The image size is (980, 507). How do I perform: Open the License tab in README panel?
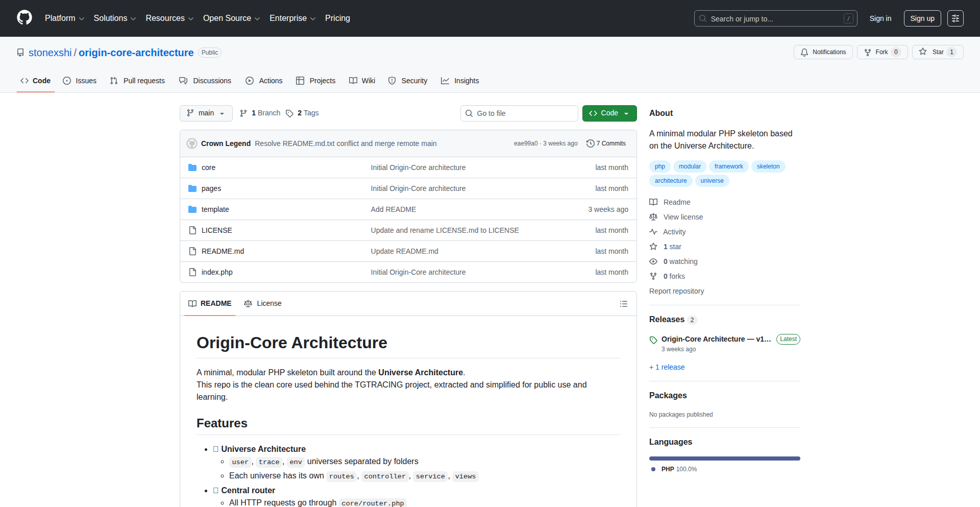pyautogui.click(x=263, y=303)
